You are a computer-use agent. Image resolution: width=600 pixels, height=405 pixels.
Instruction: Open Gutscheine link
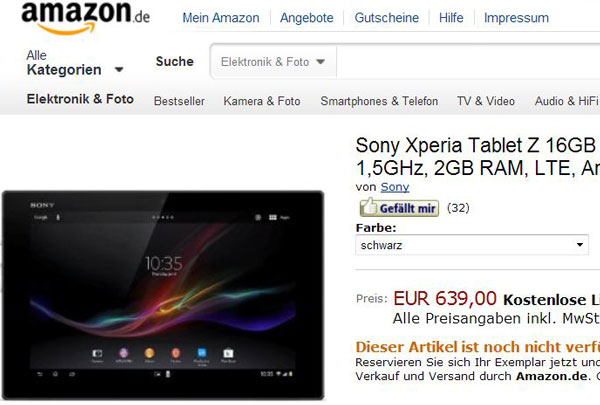tap(386, 18)
